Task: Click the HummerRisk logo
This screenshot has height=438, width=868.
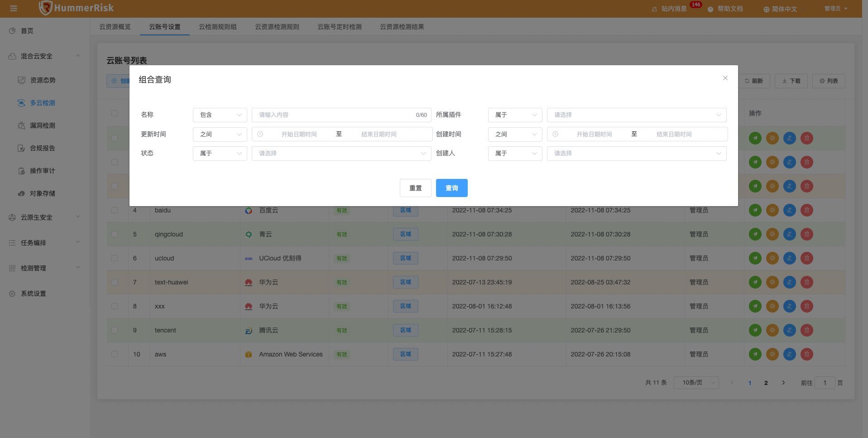Action: 76,8
